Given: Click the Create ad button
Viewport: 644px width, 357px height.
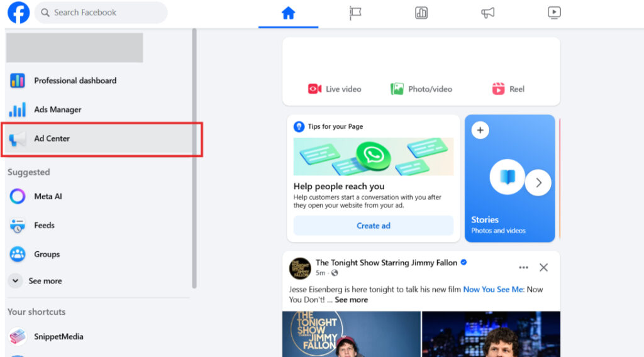Looking at the screenshot, I should coord(374,226).
